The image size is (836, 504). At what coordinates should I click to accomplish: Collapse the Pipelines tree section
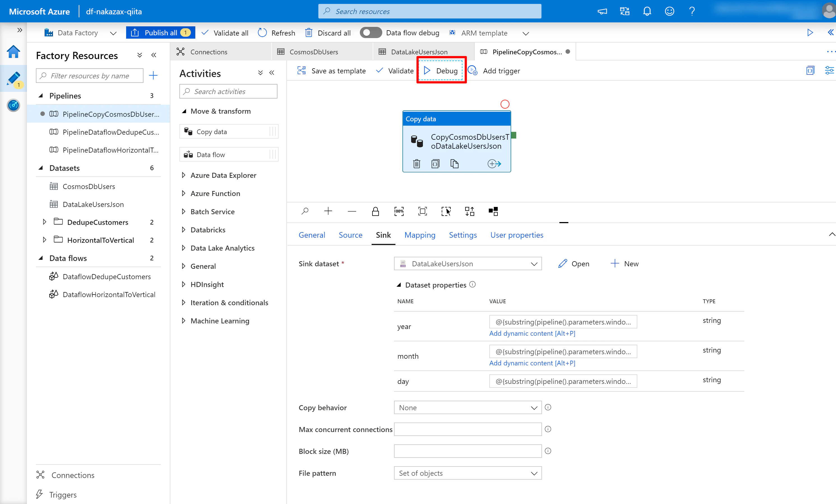[41, 95]
